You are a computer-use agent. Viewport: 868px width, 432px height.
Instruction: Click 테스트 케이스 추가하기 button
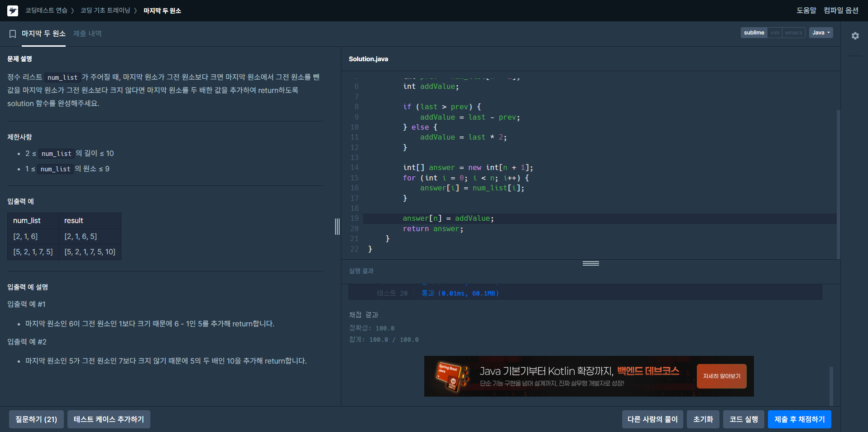[x=109, y=419]
